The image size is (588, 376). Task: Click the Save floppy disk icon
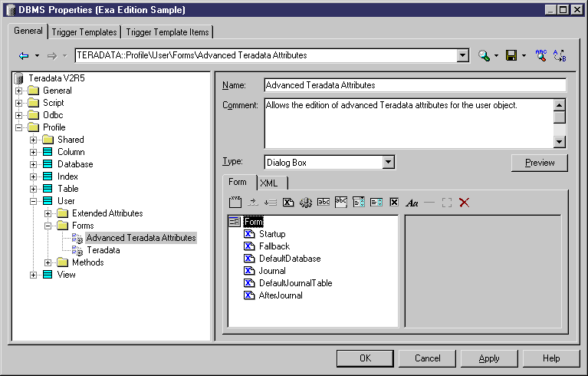tap(511, 55)
